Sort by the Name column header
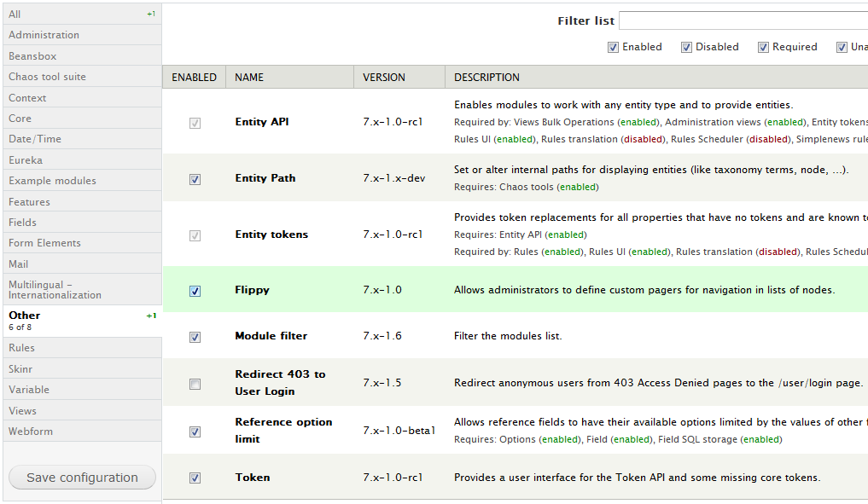Image resolution: width=868 pixels, height=504 pixels. click(249, 78)
